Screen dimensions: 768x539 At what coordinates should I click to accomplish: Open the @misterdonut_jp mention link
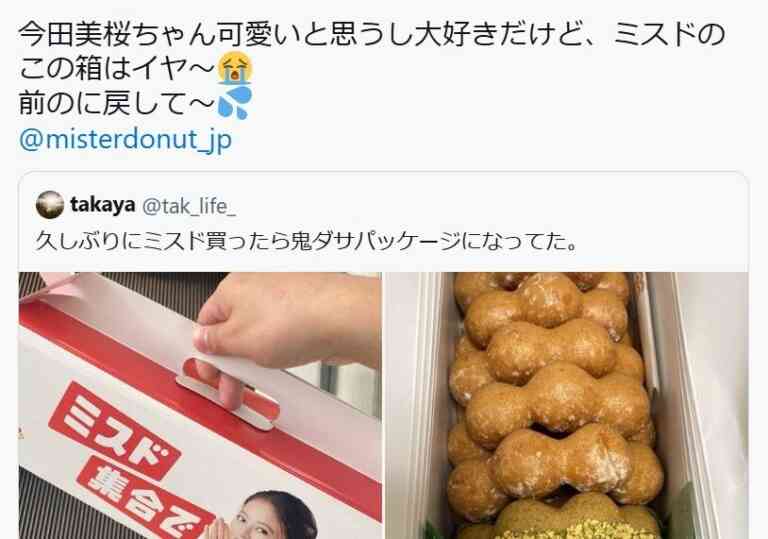tap(125, 140)
